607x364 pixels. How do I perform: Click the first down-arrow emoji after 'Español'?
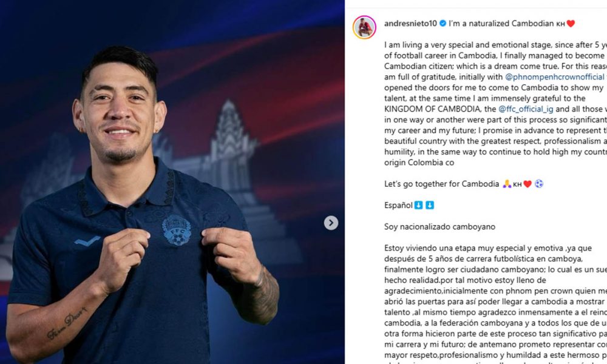(418, 206)
